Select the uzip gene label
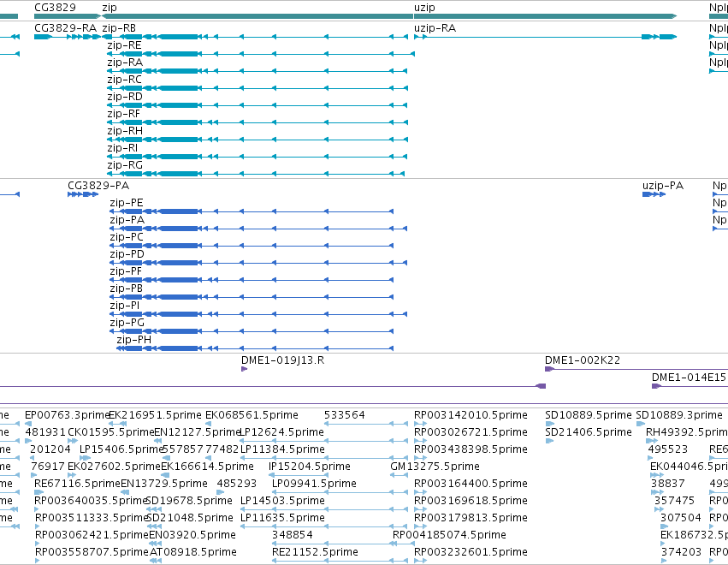This screenshot has height=565, width=728. click(x=424, y=8)
